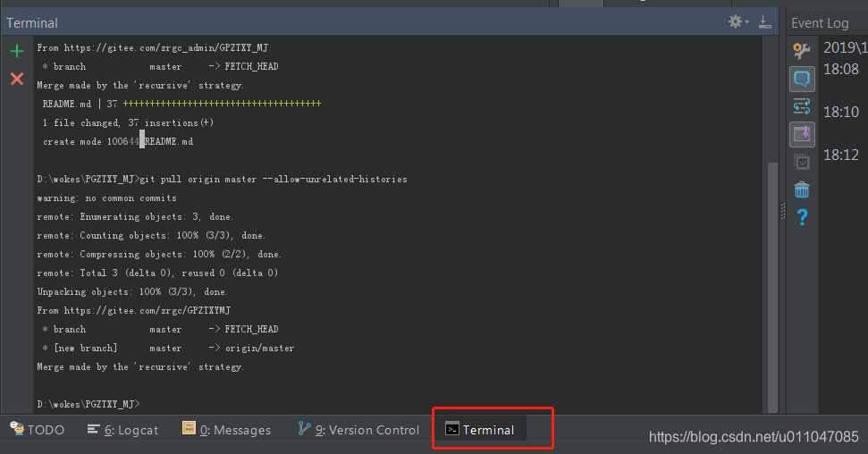Click 'remote: Total 3 (delta 0)' line
Viewport: 868px width, 454px height.
pyautogui.click(x=157, y=273)
